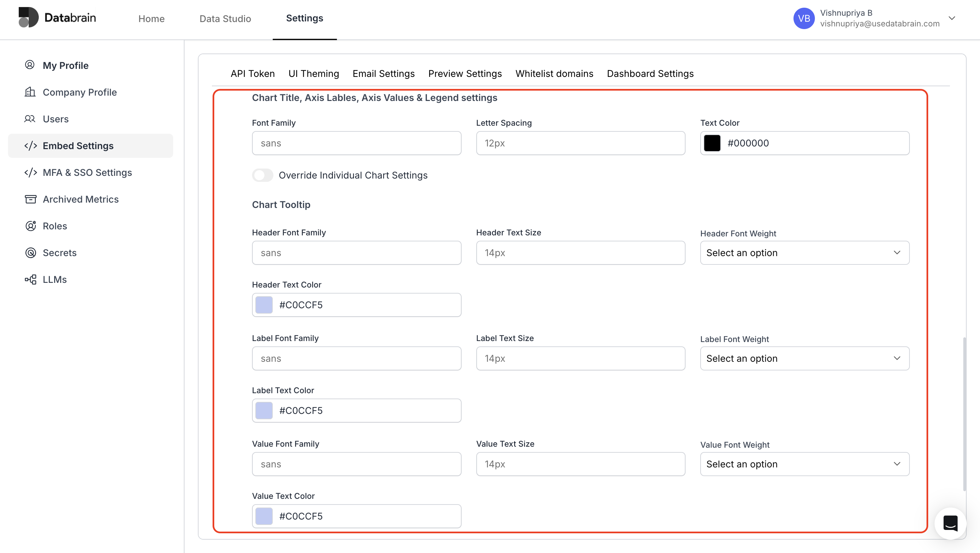Screen dimensions: 980x553
Task: Switch to the Email Settings tab
Action: tap(383, 74)
